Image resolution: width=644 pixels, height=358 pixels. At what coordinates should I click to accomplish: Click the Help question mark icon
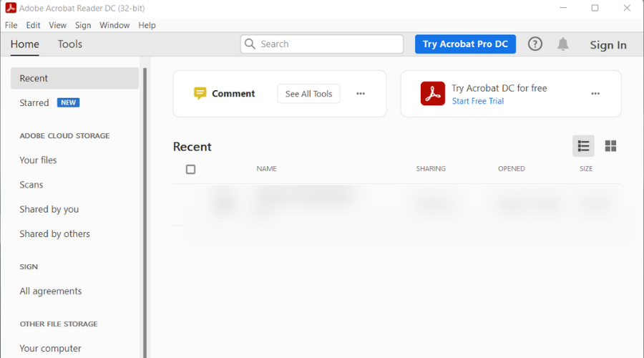click(535, 44)
